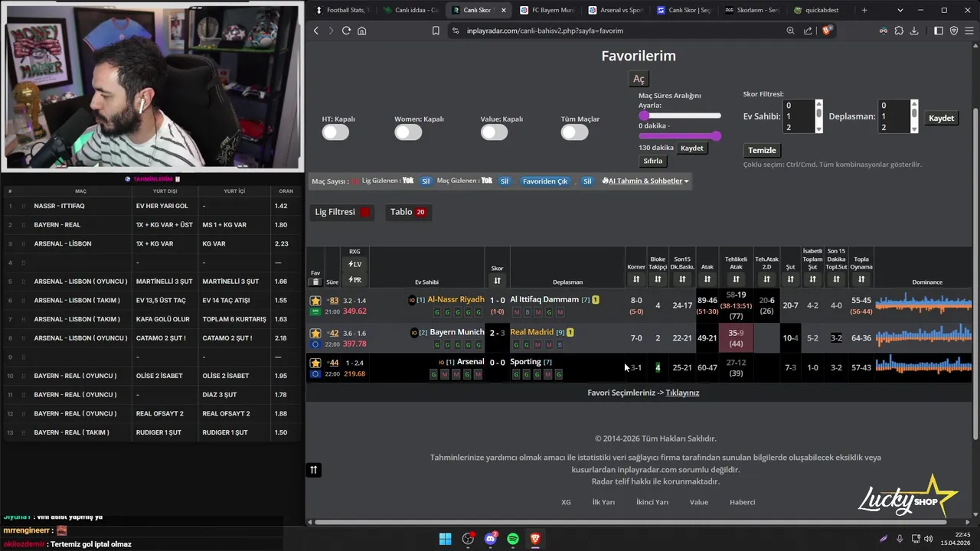980x551 pixels.
Task: Click the LV lightning button in RXG column
Action: tap(354, 264)
